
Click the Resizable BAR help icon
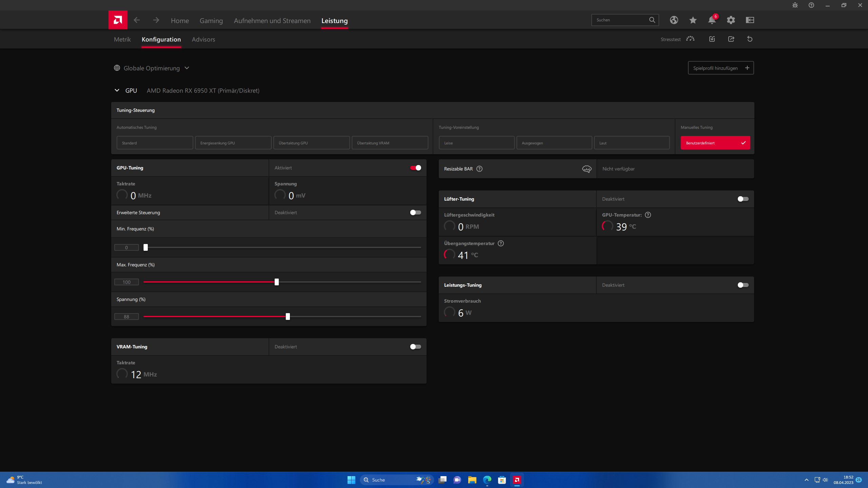(479, 169)
